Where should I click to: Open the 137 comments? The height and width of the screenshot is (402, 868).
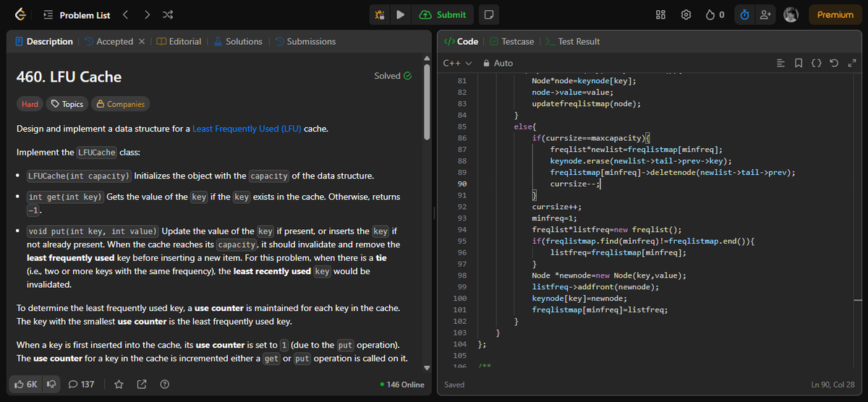(81, 384)
